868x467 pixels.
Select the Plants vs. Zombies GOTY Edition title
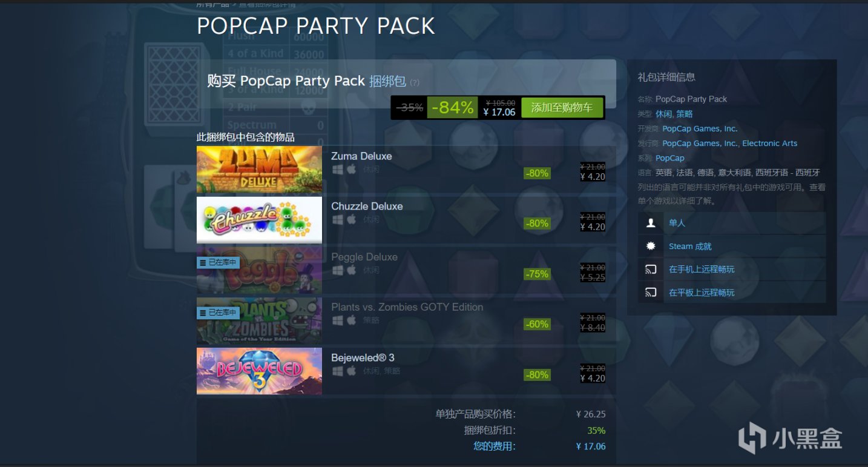pos(407,307)
